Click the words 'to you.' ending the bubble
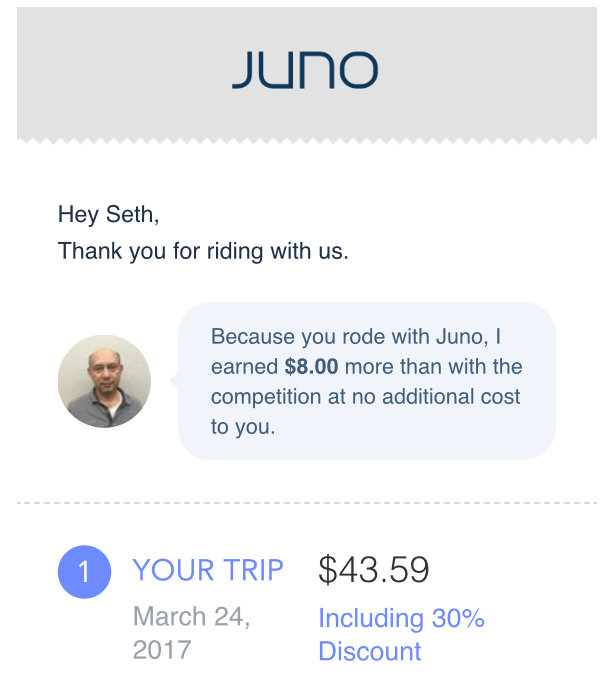The width and height of the screenshot is (612, 683). 243,427
